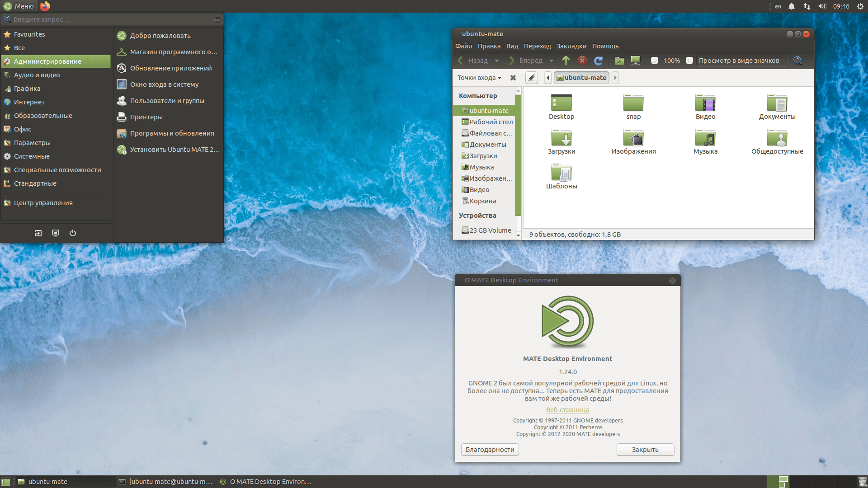This screenshot has height=488, width=868.
Task: Select the Интернет category in menu
Action: [56, 102]
